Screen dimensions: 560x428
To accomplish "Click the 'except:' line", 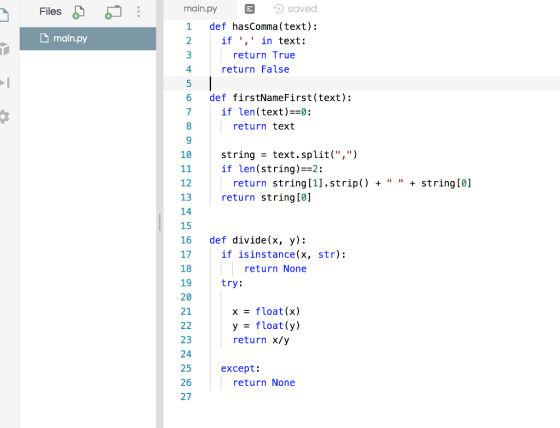I will (x=240, y=368).
